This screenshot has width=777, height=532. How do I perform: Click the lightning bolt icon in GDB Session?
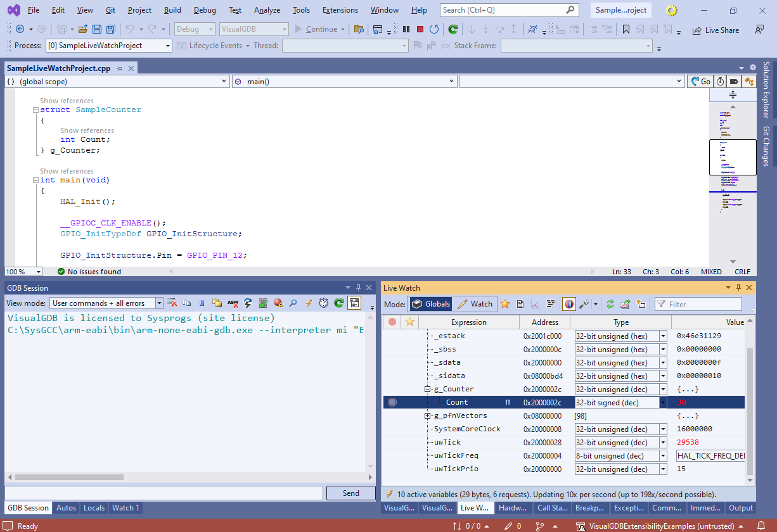(x=309, y=303)
